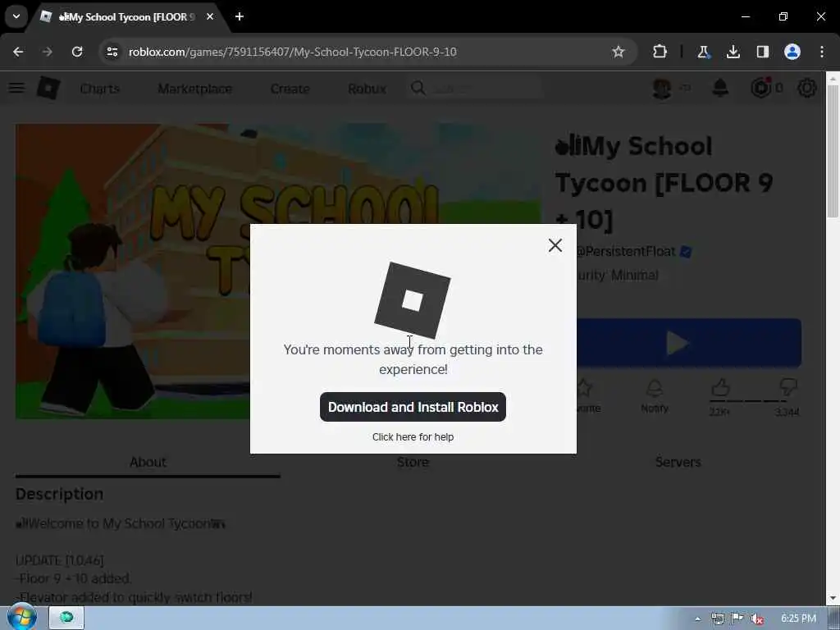
Task: Click Download and Install Roblox button
Action: 413,407
